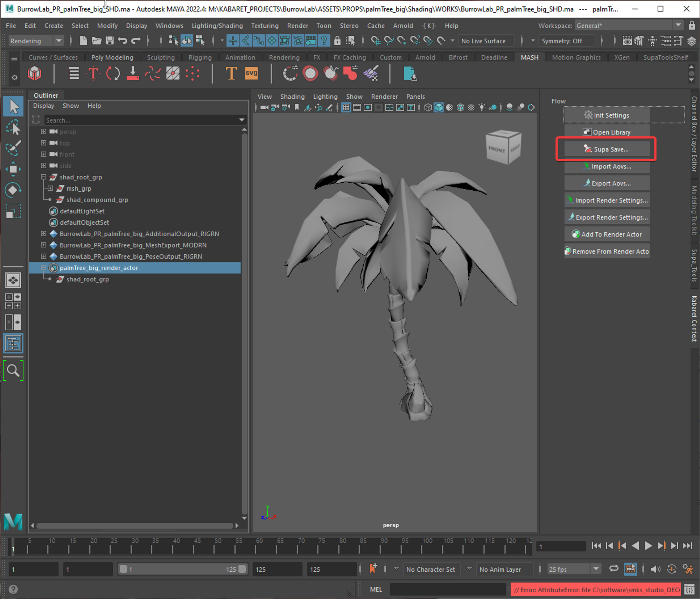Viewport: 700px width, 599px height.
Task: Open the Arnold menu in menu bar
Action: click(x=403, y=26)
